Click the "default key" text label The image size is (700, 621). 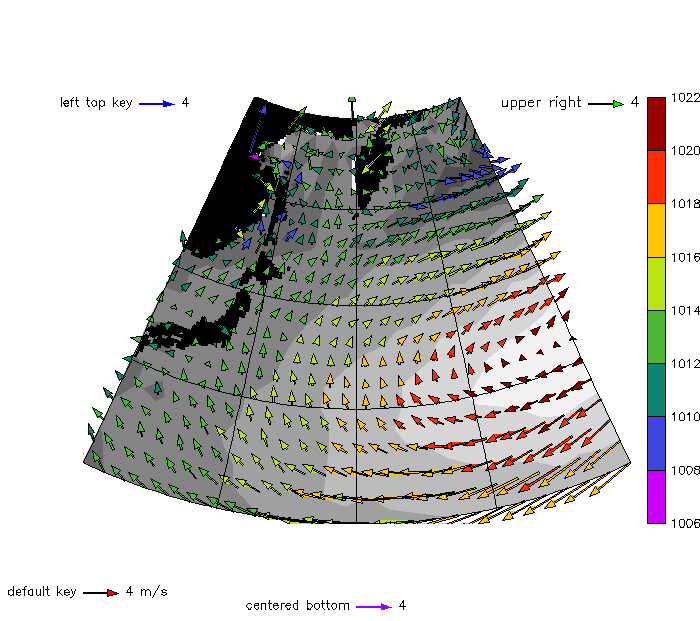click(42, 592)
